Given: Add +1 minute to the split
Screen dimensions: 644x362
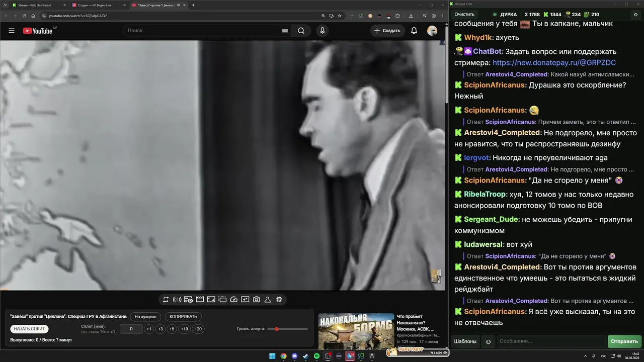Looking at the screenshot, I should pyautogui.click(x=149, y=329).
